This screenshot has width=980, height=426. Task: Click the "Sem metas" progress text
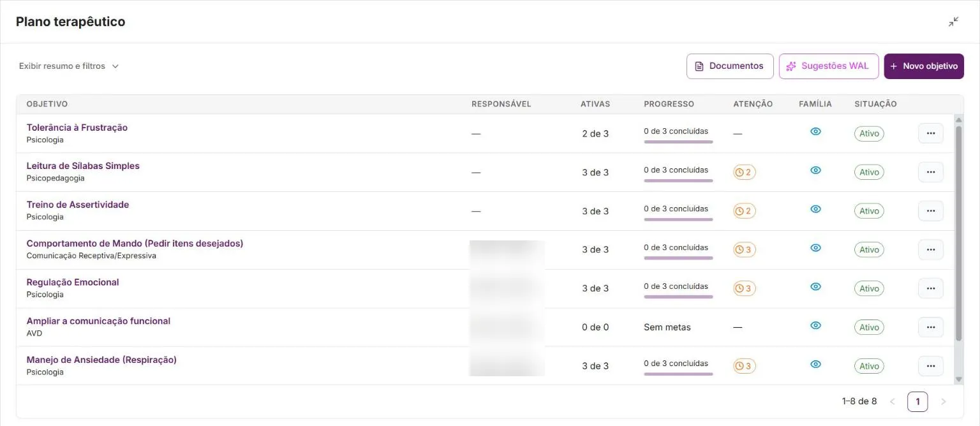pyautogui.click(x=667, y=327)
